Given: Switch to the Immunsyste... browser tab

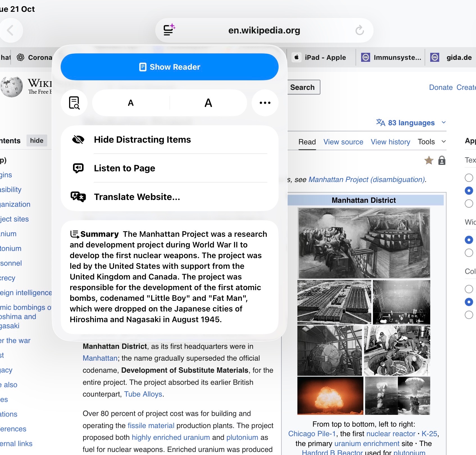Looking at the screenshot, I should [391, 58].
